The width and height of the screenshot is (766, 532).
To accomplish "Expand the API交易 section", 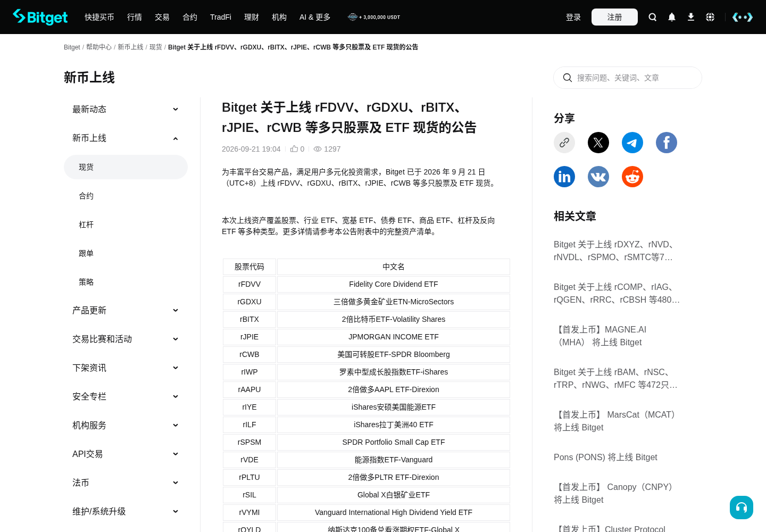I will tap(126, 454).
